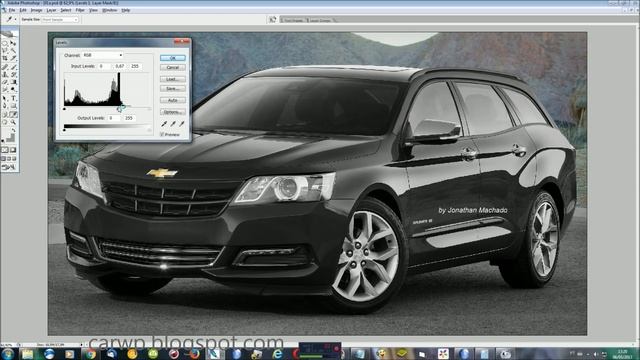Click Set Black Point eyedropper in Levels
640x360 pixels.
(164, 123)
